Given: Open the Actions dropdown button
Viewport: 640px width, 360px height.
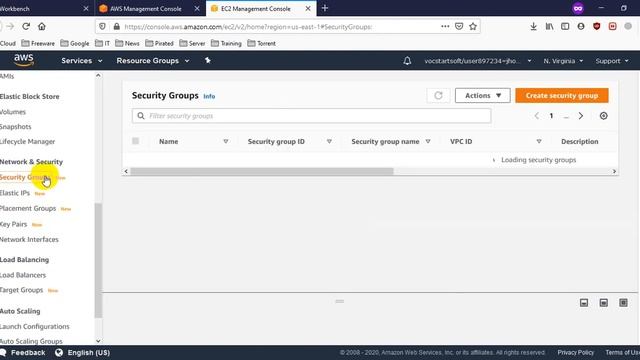Looking at the screenshot, I should [x=482, y=96].
